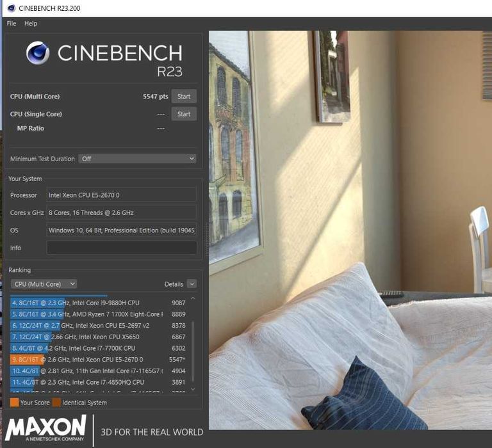Click the Cinebench title bar app icon
Image resolution: width=492 pixels, height=448 pixels.
click(x=11, y=8)
